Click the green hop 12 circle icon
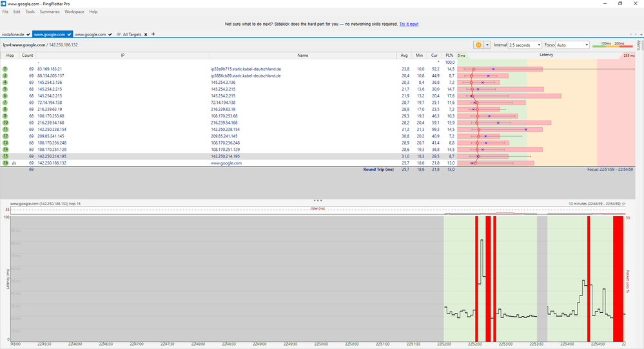The height and width of the screenshot is (349, 644). click(5, 136)
